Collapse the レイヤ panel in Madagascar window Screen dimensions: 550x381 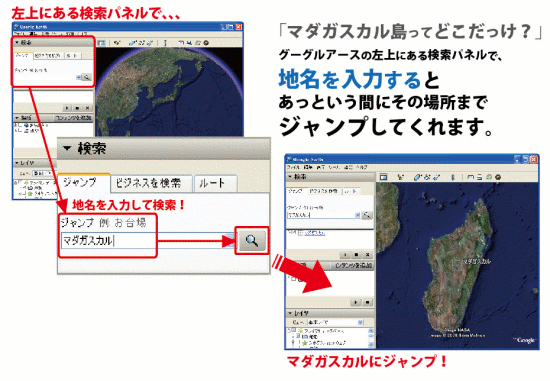point(290,313)
